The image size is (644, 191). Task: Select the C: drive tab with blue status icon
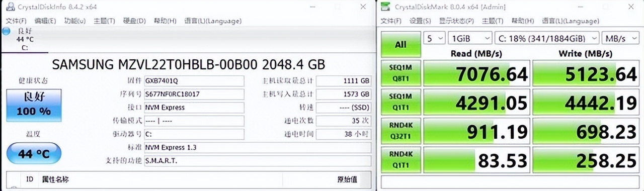coord(24,39)
